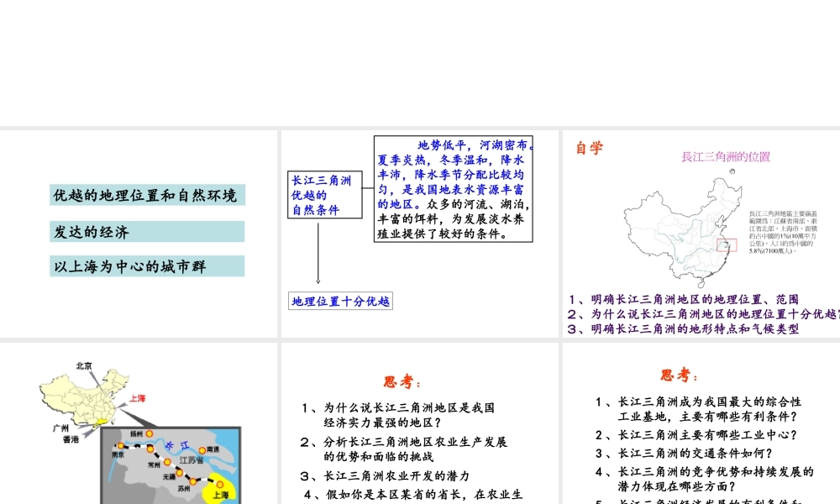Click the 常州 city marker
The image size is (840, 504).
point(168,462)
